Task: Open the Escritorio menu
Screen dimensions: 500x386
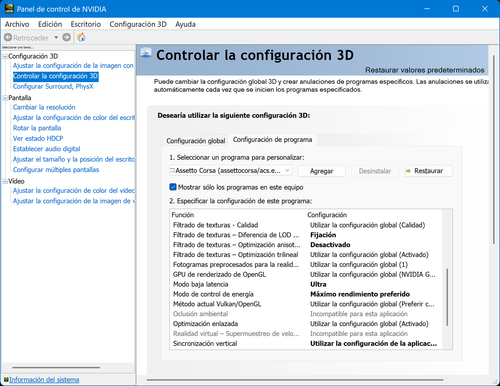Action: 86,24
